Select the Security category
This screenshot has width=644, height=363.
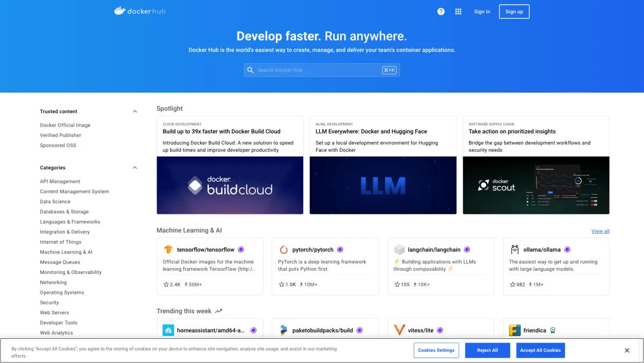[49, 303]
